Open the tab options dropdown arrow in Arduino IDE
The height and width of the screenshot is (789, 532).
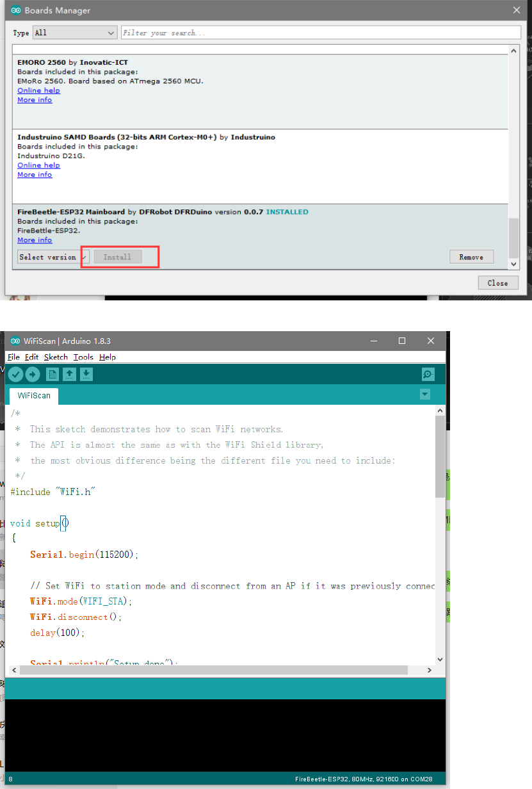tap(425, 394)
